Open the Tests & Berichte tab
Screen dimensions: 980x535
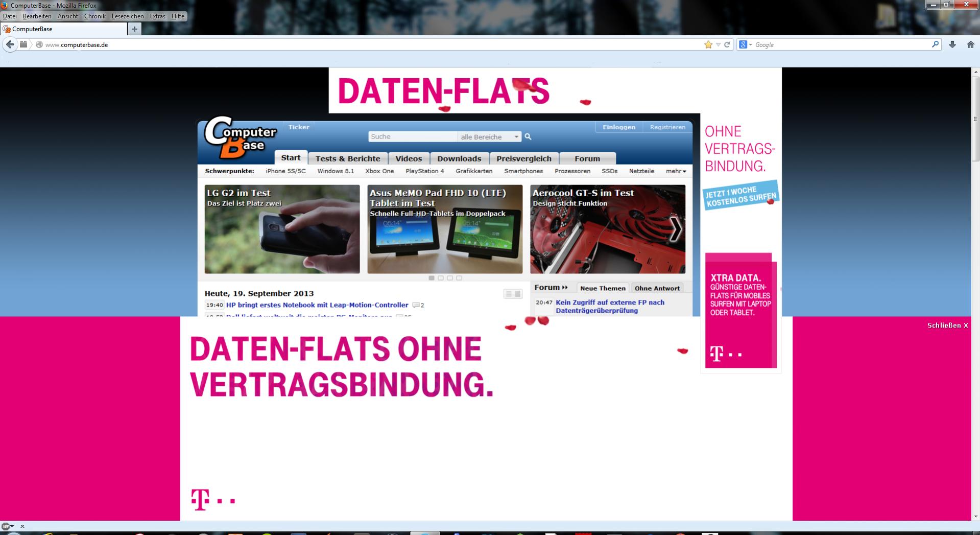click(x=348, y=158)
